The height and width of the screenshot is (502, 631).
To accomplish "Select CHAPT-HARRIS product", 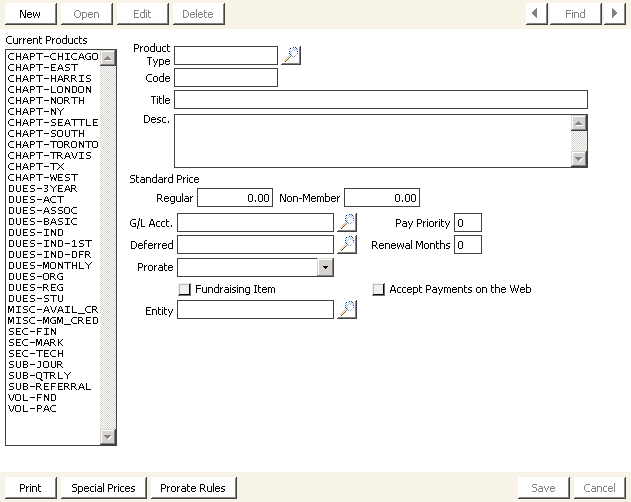I will (x=53, y=79).
